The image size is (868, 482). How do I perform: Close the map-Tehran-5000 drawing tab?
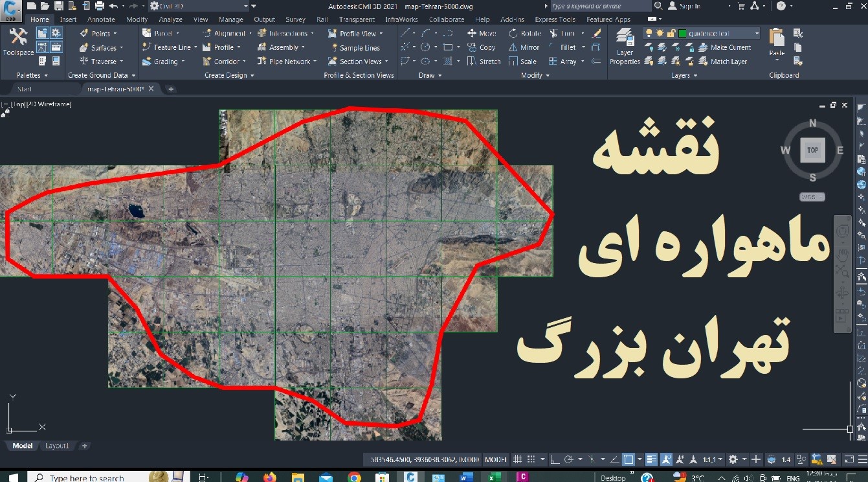151,89
